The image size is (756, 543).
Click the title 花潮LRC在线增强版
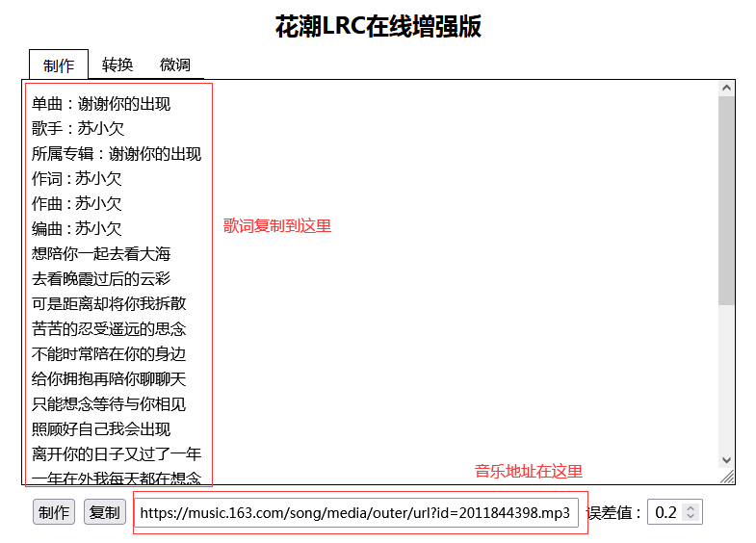[x=378, y=26]
